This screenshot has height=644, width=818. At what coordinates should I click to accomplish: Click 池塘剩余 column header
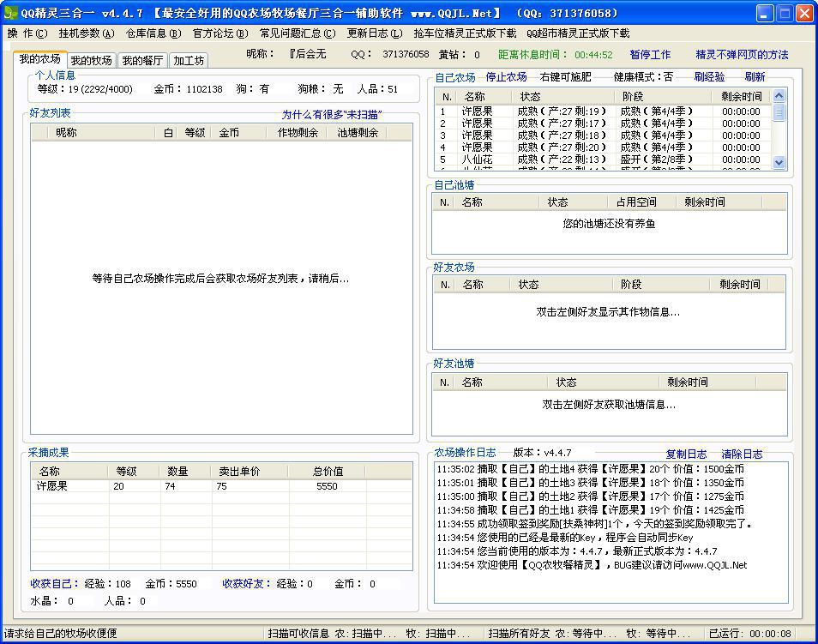[358, 133]
